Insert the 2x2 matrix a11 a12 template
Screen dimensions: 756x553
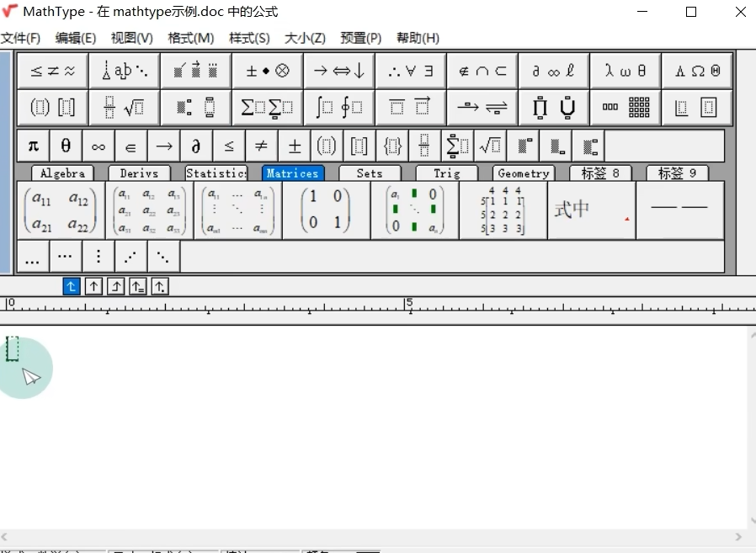61,210
